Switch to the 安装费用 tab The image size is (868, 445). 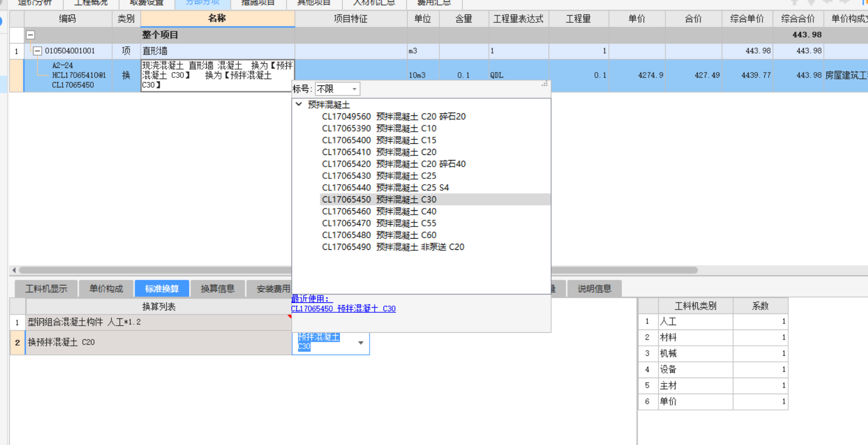(270, 288)
